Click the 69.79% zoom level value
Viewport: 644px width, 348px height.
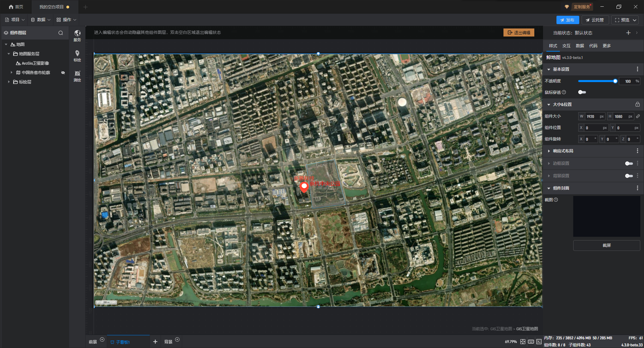(511, 342)
